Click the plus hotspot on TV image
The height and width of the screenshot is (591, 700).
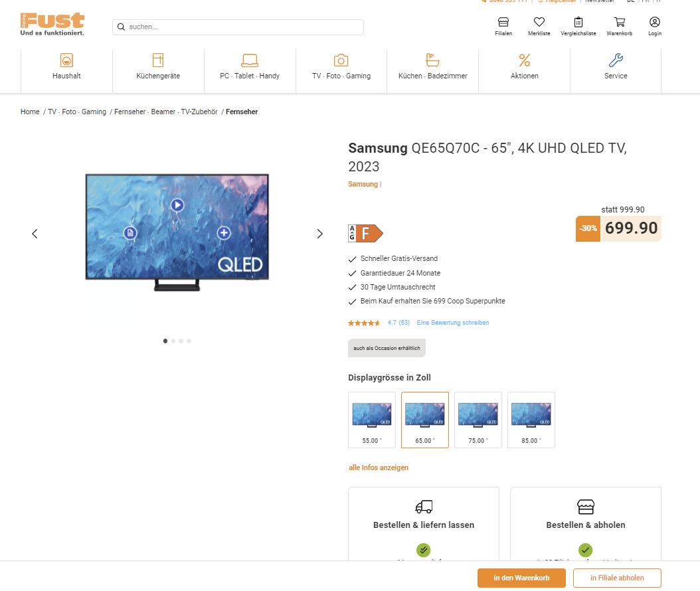click(224, 232)
